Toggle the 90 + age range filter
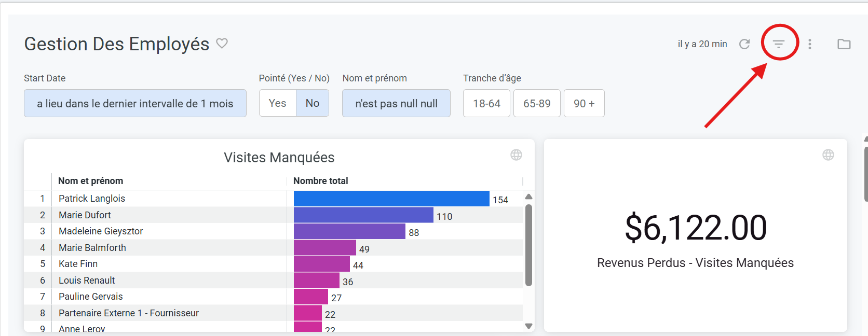Image resolution: width=868 pixels, height=336 pixels. point(584,104)
